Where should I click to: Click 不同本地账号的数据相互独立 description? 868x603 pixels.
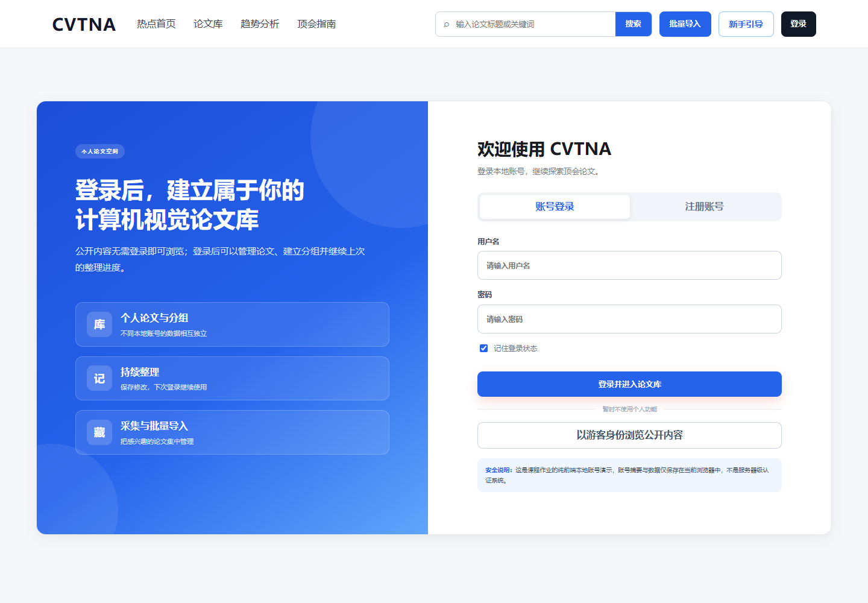pos(163,333)
